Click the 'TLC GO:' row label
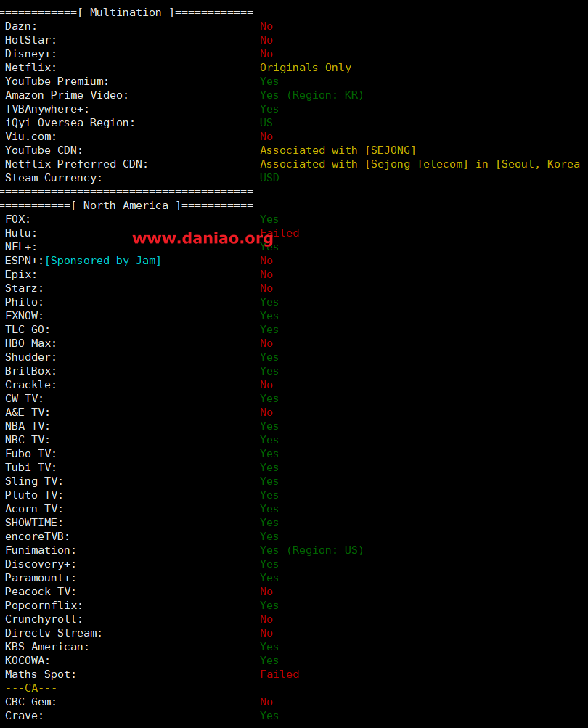The width and height of the screenshot is (588, 728). (28, 330)
